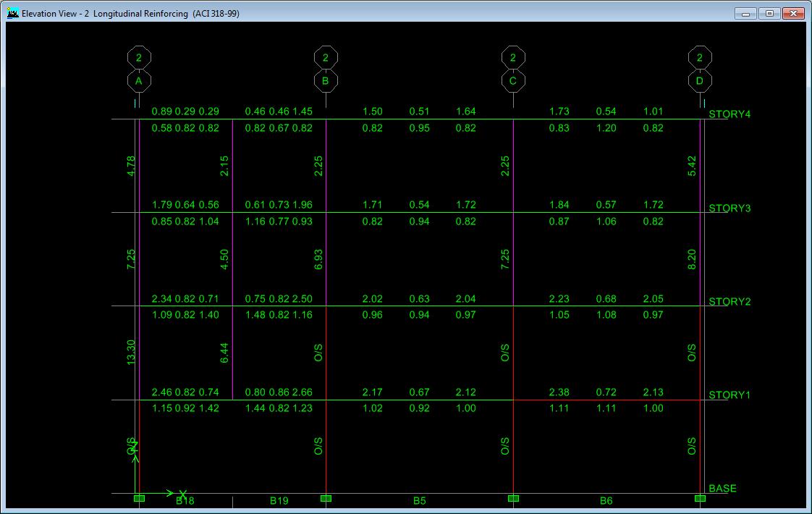Click column reinforcing value 2.15
The height and width of the screenshot is (514, 812).
click(x=224, y=166)
